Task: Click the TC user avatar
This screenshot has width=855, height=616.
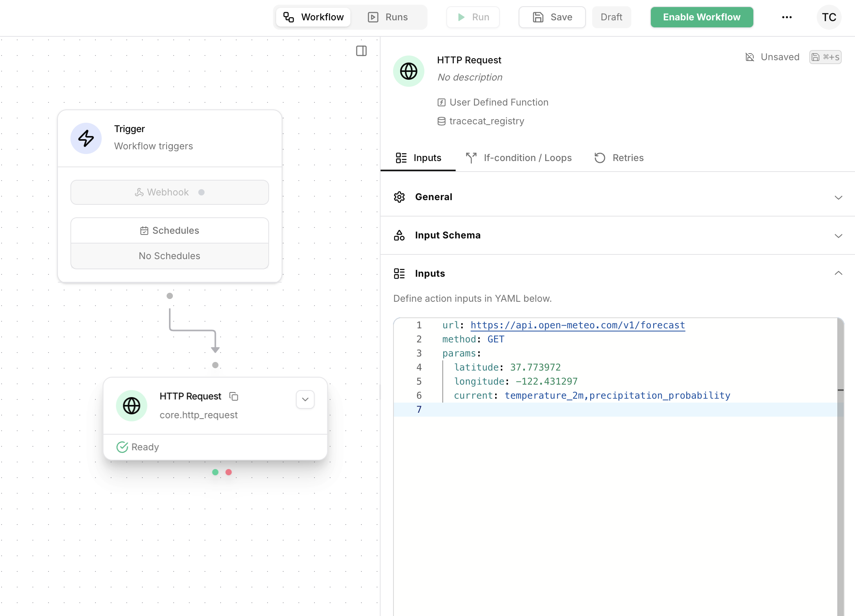Action: click(828, 17)
